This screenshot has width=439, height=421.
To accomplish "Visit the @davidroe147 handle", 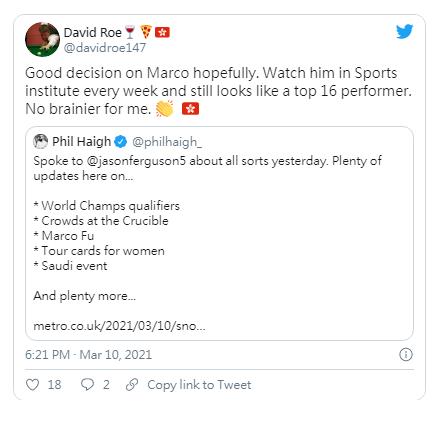I will point(105,48).
